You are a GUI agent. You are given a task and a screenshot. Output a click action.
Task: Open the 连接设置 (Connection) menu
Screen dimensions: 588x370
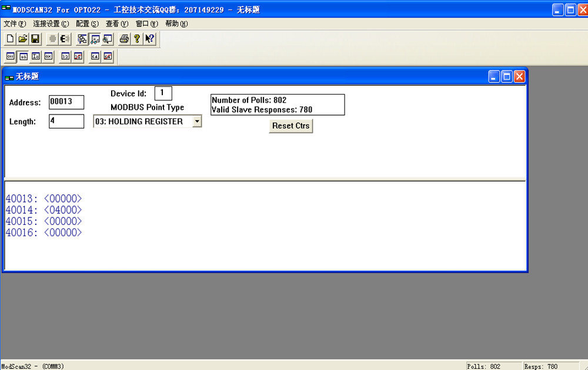(51, 24)
